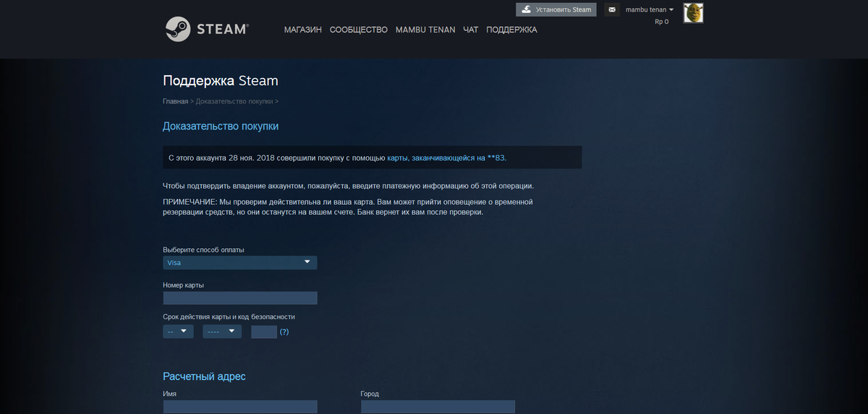868x414 pixels.
Task: Click the Rp 0 wallet balance
Action: click(x=661, y=22)
